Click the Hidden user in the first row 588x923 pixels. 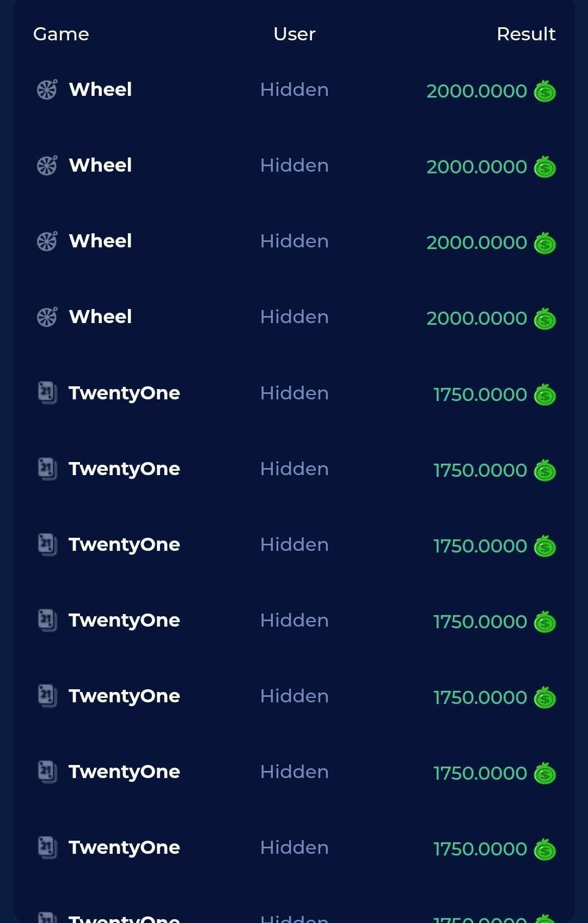click(x=294, y=89)
